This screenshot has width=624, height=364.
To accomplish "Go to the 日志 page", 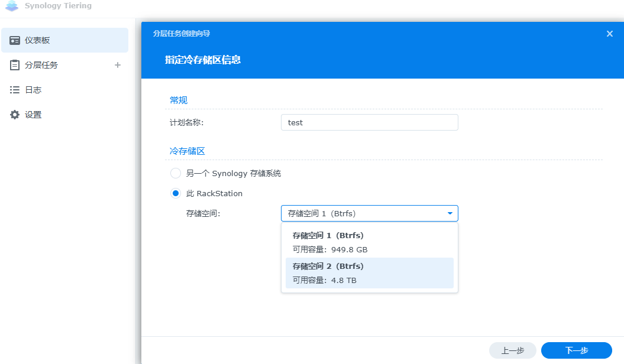I will click(x=33, y=90).
